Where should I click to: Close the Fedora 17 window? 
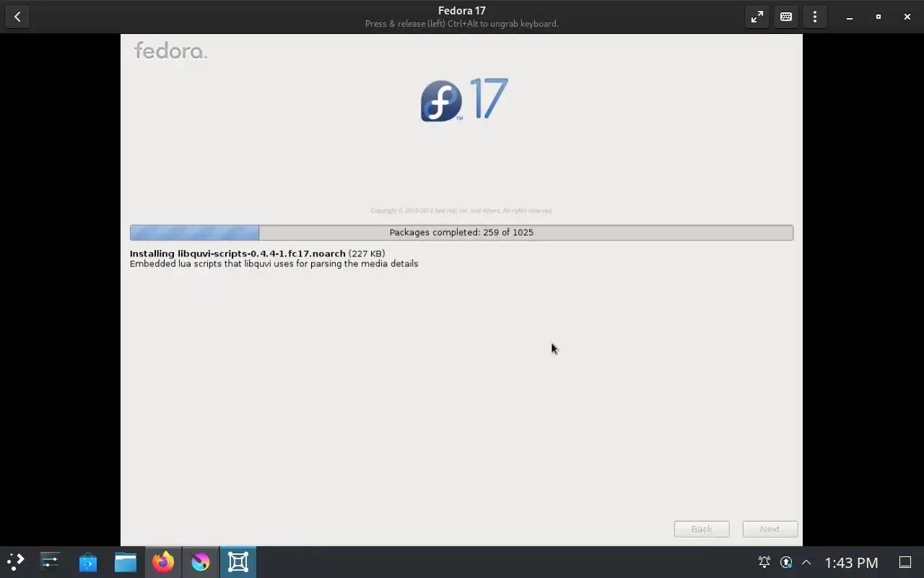pos(907,17)
